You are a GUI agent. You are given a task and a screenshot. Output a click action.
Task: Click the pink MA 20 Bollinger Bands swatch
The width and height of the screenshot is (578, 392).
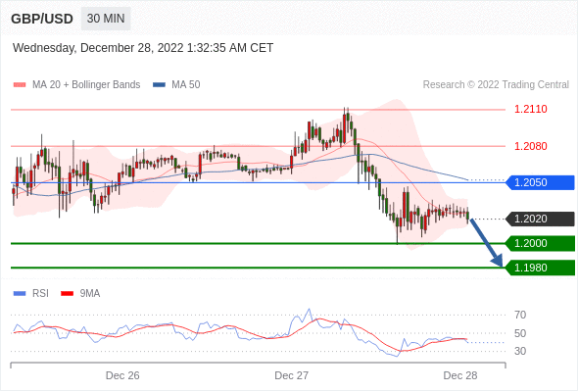click(20, 85)
